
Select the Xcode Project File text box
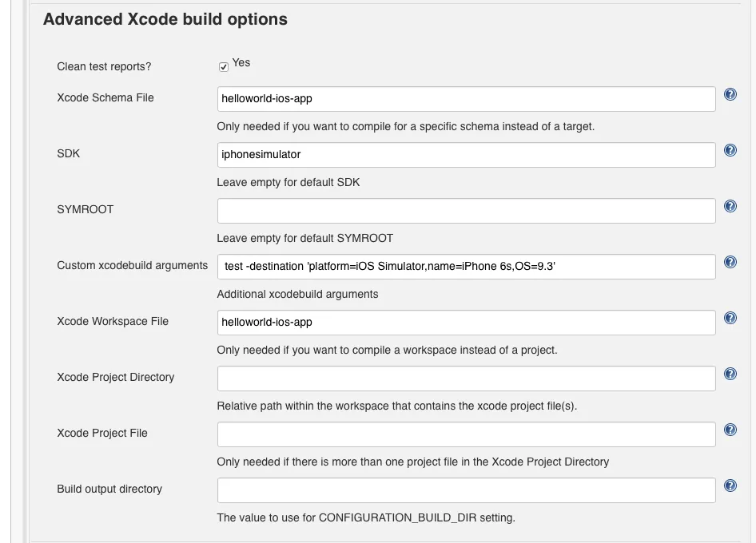pyautogui.click(x=466, y=434)
